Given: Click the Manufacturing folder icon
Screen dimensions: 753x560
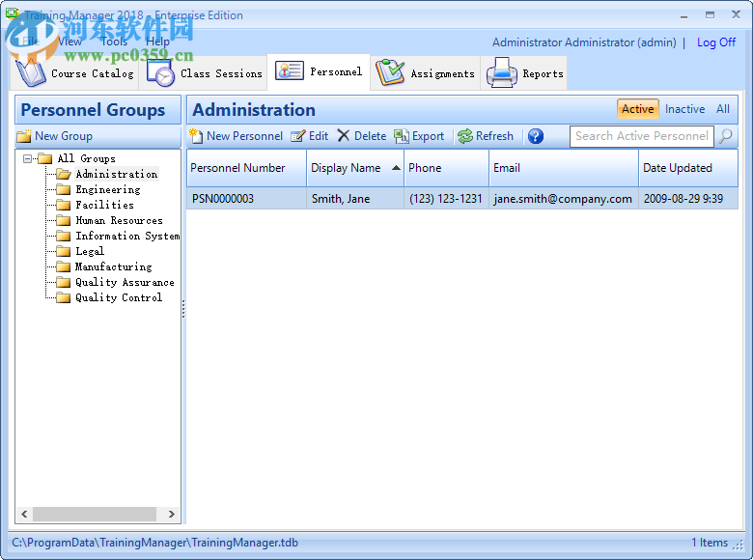Looking at the screenshot, I should pyautogui.click(x=64, y=266).
